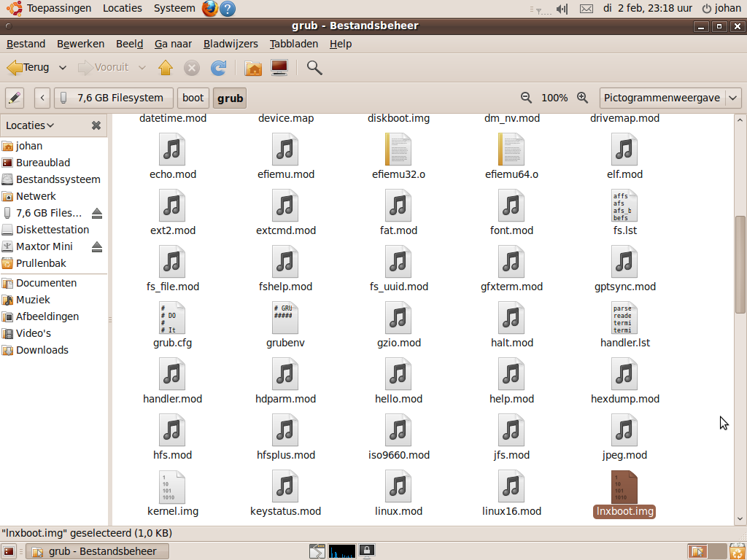Toggle the boot path bar button
This screenshot has height=560, width=747.
(x=193, y=98)
